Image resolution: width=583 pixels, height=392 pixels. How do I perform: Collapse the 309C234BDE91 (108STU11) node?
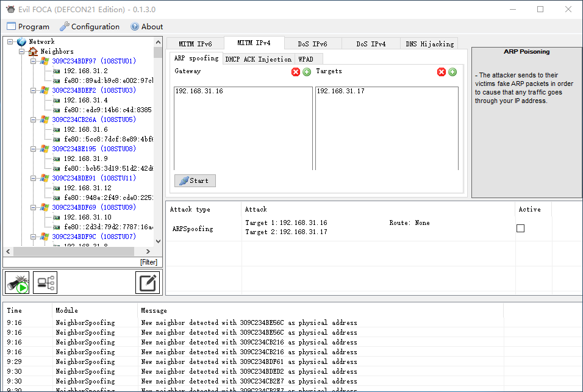coord(33,179)
